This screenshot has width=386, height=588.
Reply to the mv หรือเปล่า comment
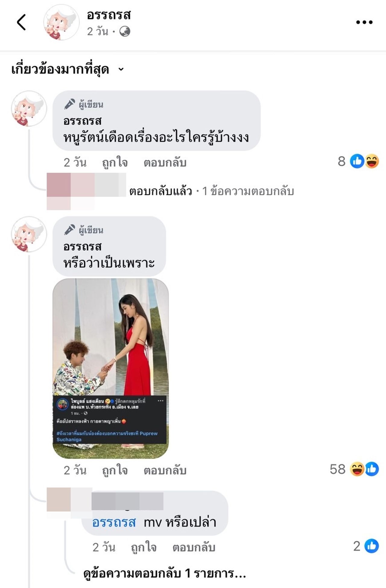[x=194, y=547]
